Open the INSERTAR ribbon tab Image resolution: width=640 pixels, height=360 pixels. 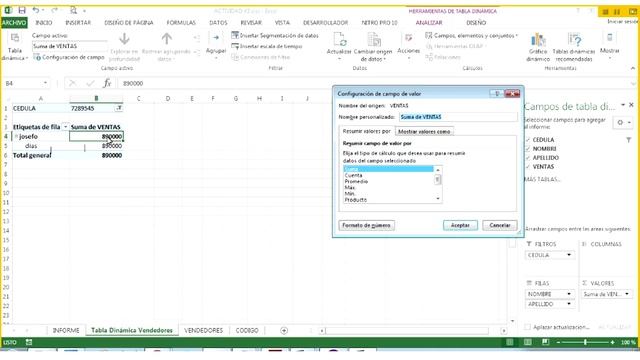(78, 22)
